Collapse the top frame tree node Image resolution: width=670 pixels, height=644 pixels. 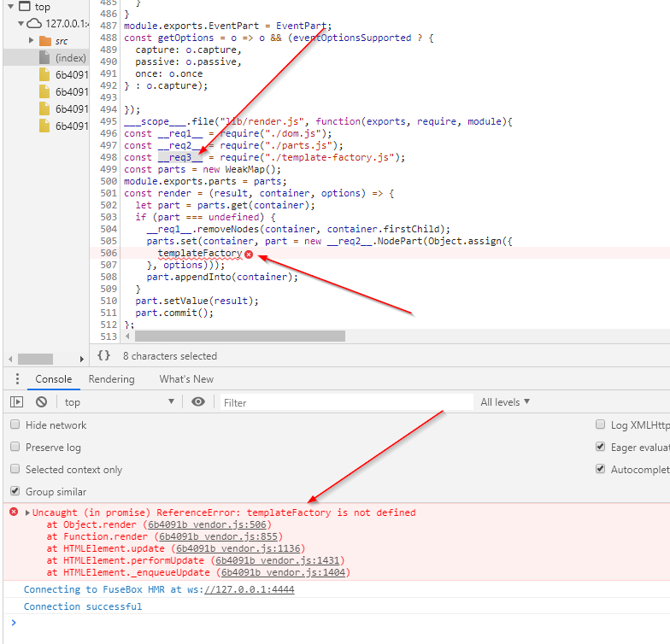click(11, 7)
